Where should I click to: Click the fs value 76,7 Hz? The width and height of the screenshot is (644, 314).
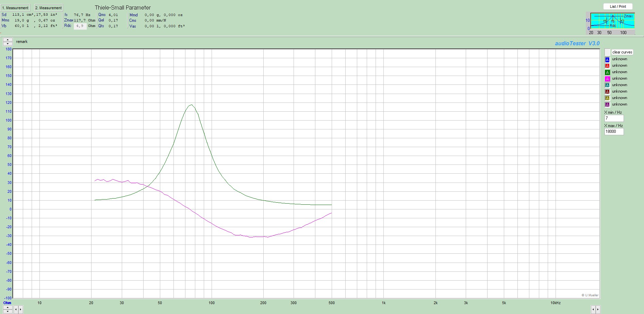coord(82,15)
